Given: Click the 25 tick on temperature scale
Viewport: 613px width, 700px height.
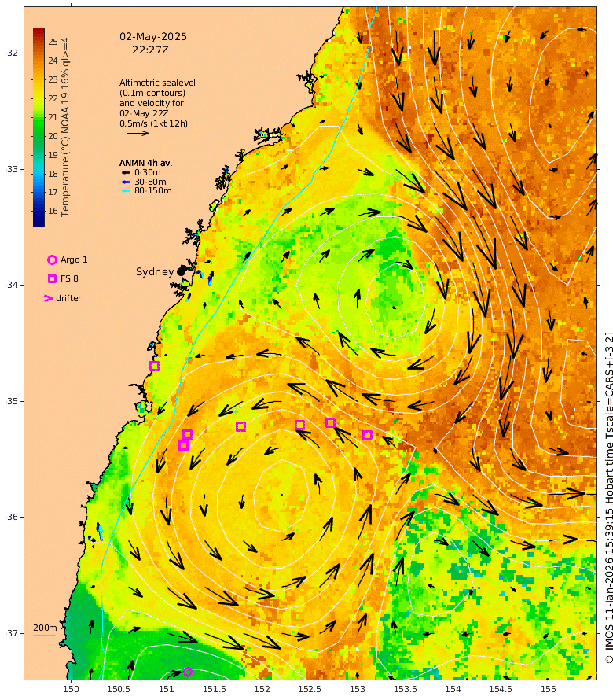Looking at the screenshot, I should click(53, 42).
